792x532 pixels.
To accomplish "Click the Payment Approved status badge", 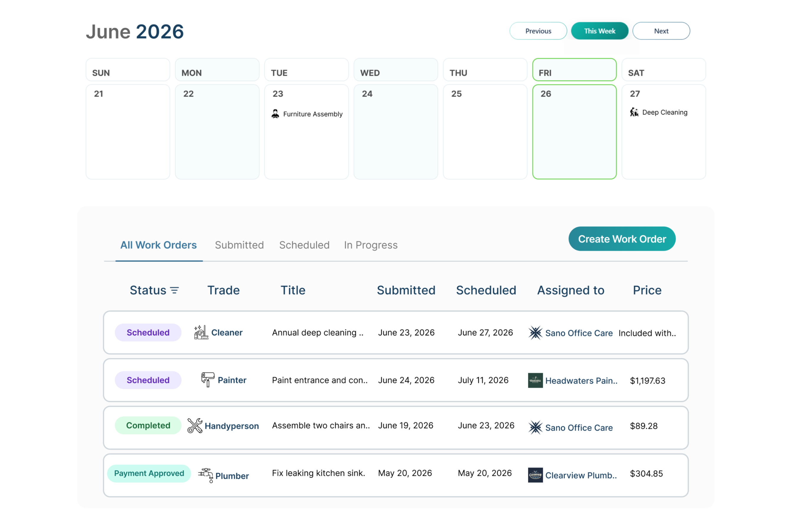I will click(149, 473).
